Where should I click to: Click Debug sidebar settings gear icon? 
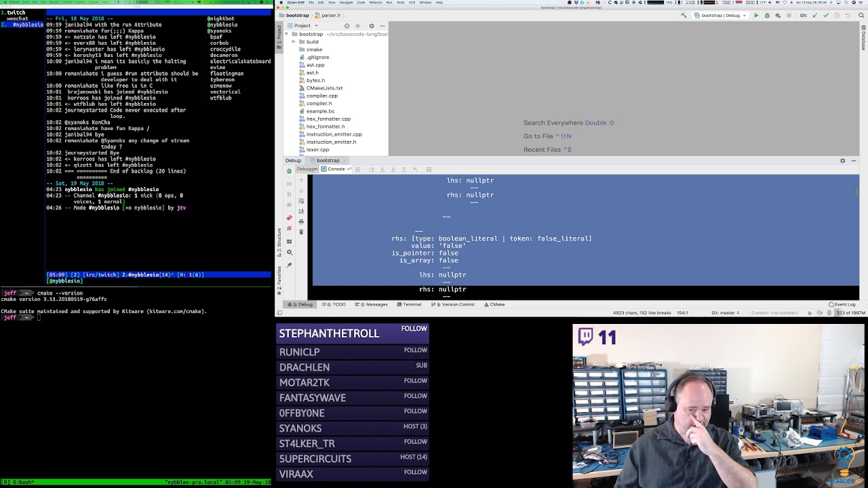[x=289, y=252]
